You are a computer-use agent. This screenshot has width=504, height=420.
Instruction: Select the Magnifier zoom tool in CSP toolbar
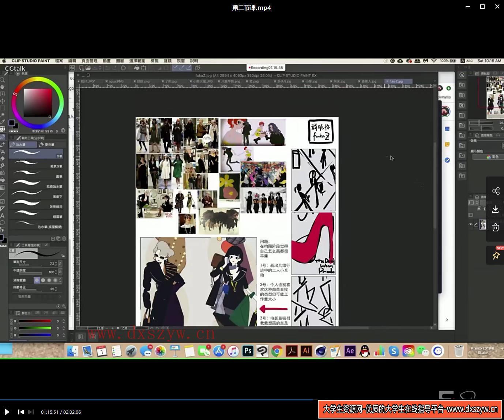(2, 80)
